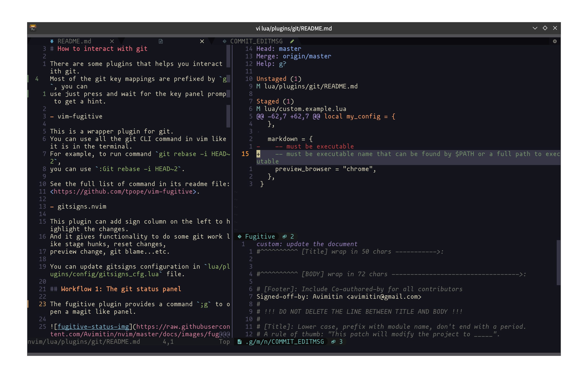588x388 pixels.
Task: Click the Fugitive git icon in statusline
Action: [239, 237]
